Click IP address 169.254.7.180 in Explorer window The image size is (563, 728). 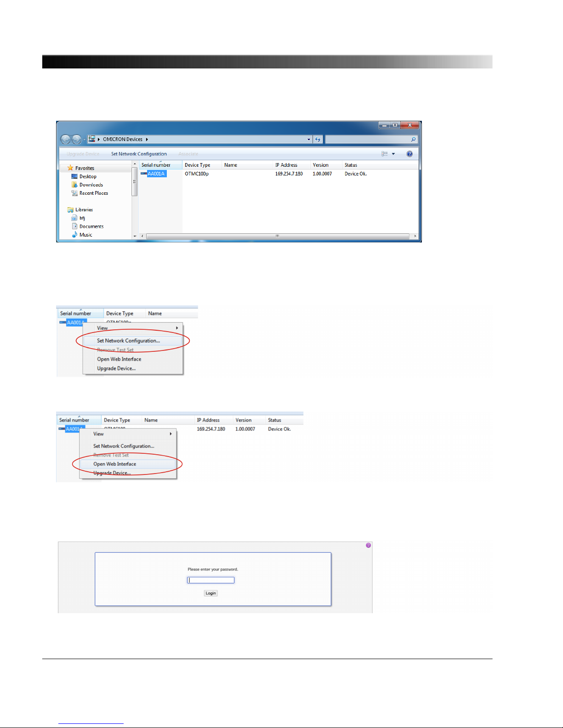pos(289,174)
